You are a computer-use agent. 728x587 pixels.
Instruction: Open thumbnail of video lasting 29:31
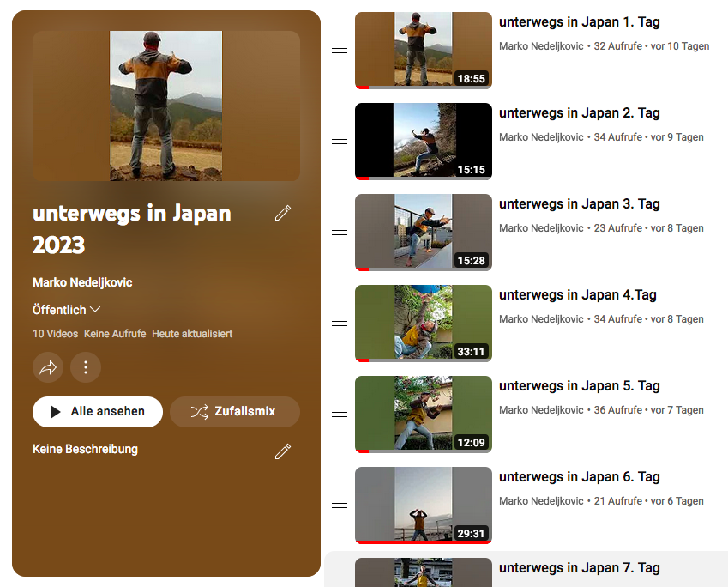pos(424,505)
